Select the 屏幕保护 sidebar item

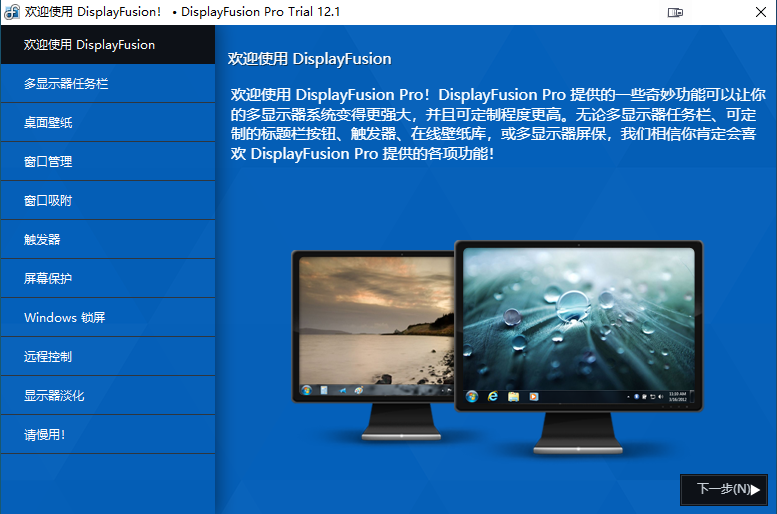(108, 279)
